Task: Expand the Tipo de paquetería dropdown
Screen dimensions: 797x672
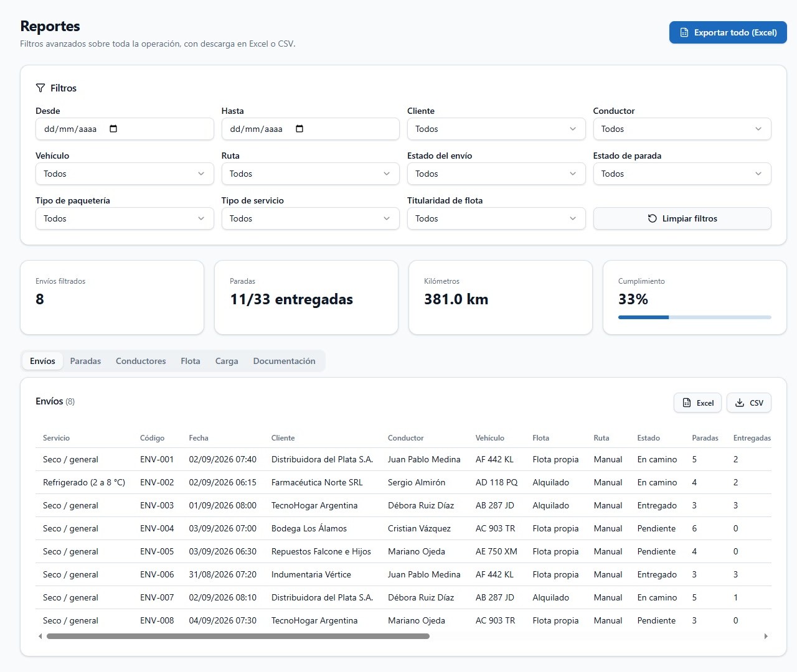Action: pyautogui.click(x=125, y=218)
